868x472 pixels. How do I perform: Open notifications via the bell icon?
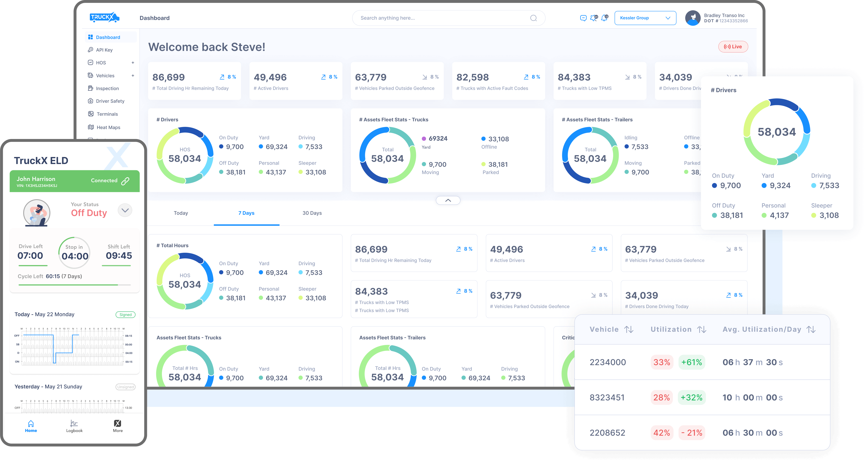tap(604, 18)
